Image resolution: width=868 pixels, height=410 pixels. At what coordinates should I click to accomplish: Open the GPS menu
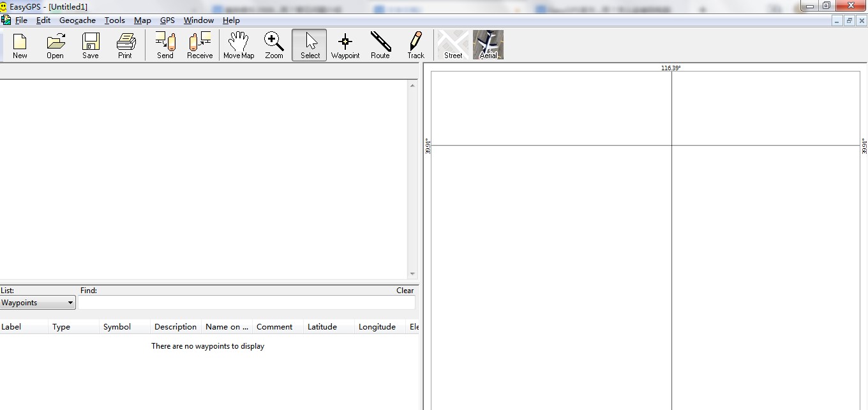click(x=167, y=20)
